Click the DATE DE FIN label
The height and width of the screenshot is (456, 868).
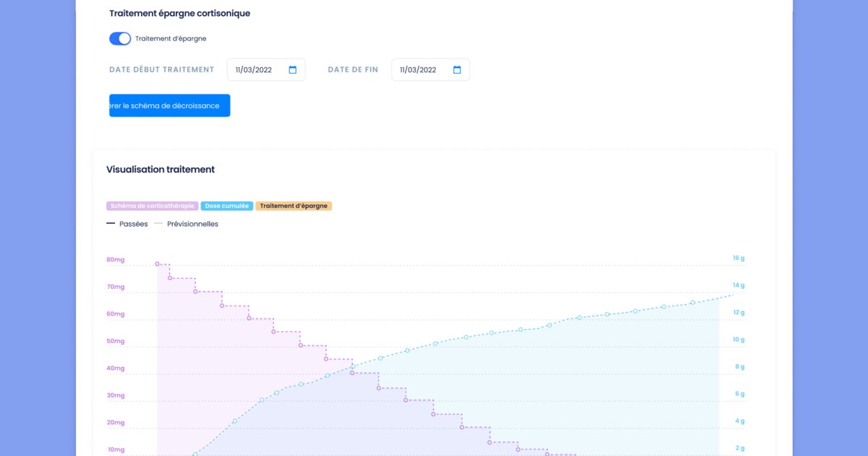[x=353, y=69]
